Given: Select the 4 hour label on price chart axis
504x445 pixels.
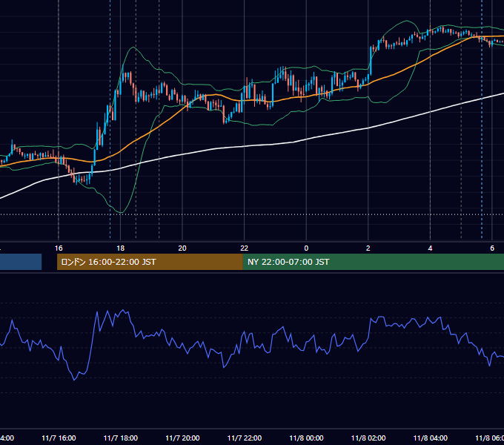Looking at the screenshot, I should [430, 248].
